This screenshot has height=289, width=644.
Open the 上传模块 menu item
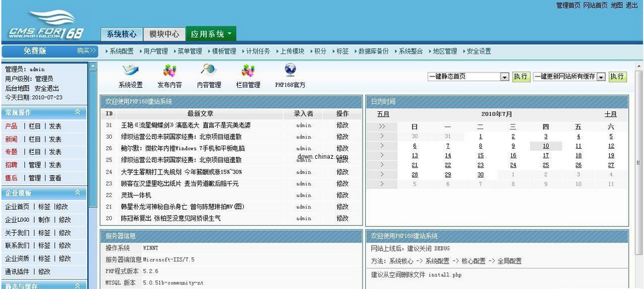pos(292,52)
